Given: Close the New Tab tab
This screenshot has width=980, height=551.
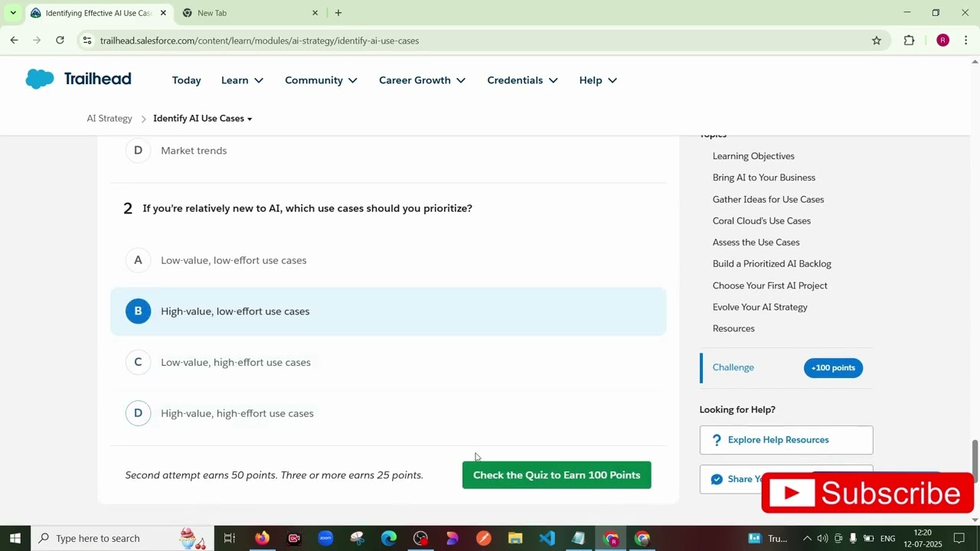Looking at the screenshot, I should [315, 13].
